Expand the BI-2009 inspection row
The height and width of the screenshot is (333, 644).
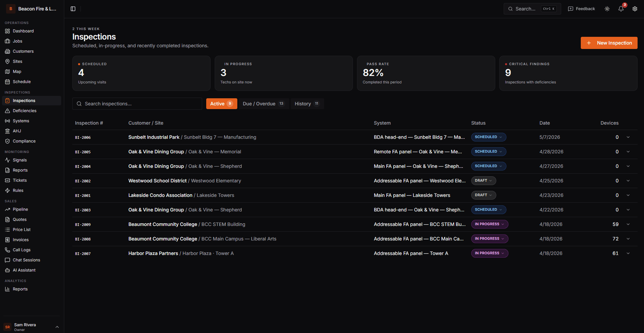pos(628,224)
